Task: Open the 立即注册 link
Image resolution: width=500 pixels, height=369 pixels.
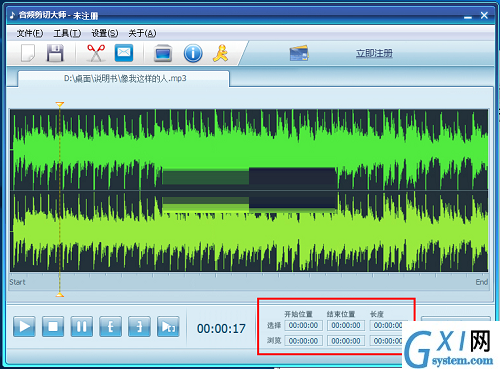Action: 374,53
